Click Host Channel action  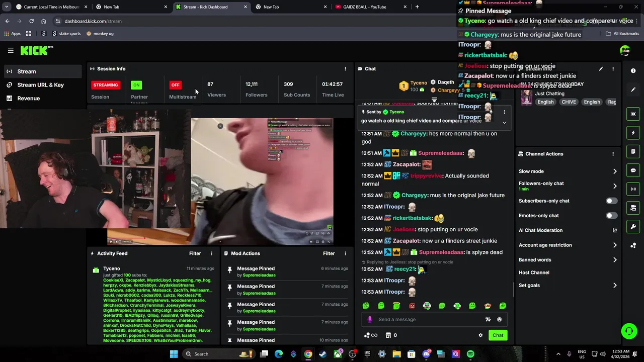pyautogui.click(x=534, y=273)
